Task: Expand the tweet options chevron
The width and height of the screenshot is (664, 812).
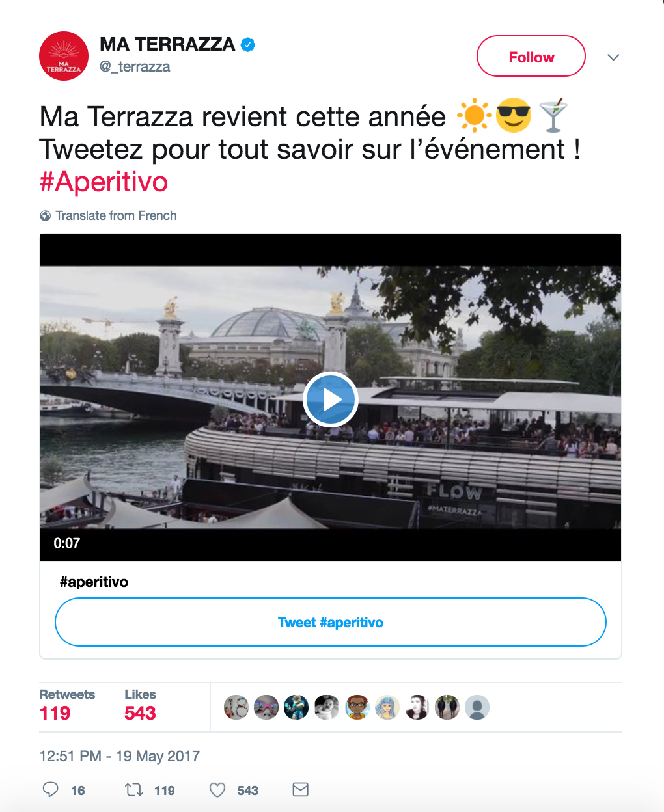Action: point(613,57)
